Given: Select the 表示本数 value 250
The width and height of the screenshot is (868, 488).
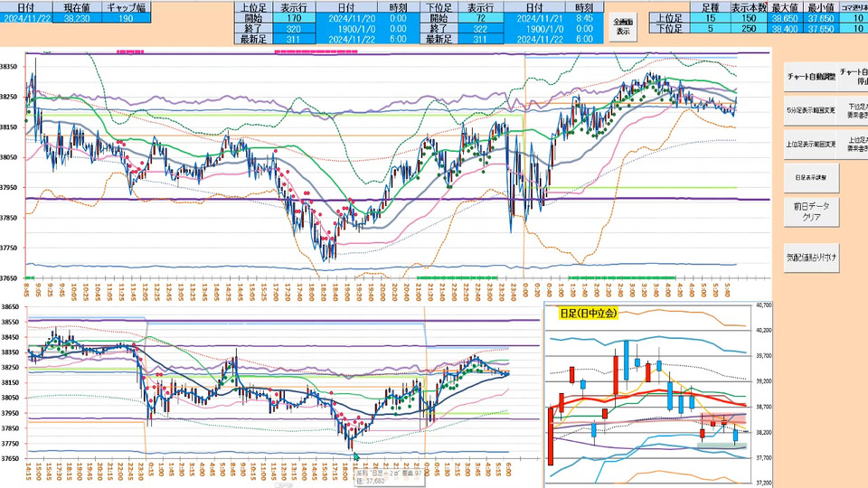Looking at the screenshot, I should pyautogui.click(x=749, y=28).
